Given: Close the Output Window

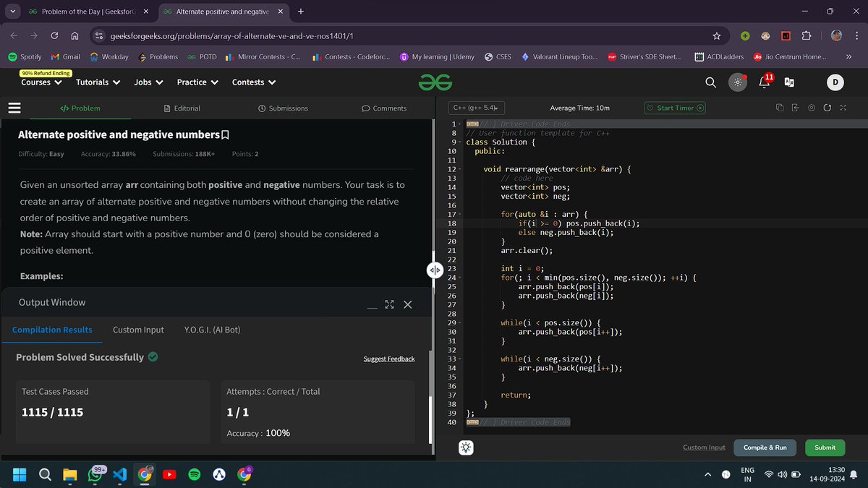Looking at the screenshot, I should [408, 304].
